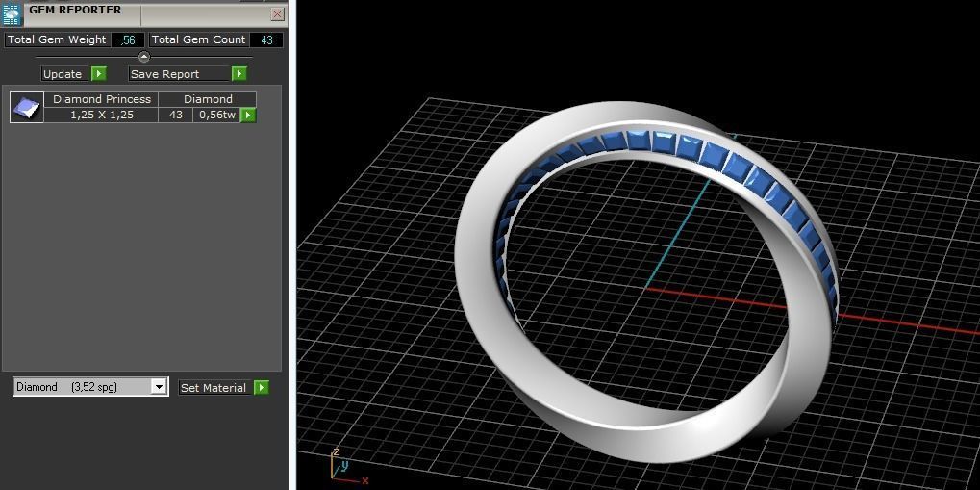The width and height of the screenshot is (980, 490).
Task: Click the Total Gem Weight label
Action: pyautogui.click(x=57, y=39)
